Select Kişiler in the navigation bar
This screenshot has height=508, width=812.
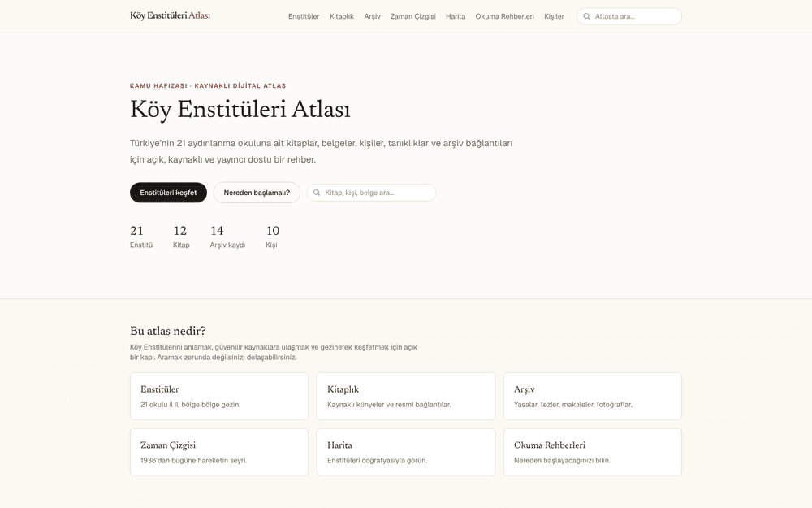coord(554,16)
